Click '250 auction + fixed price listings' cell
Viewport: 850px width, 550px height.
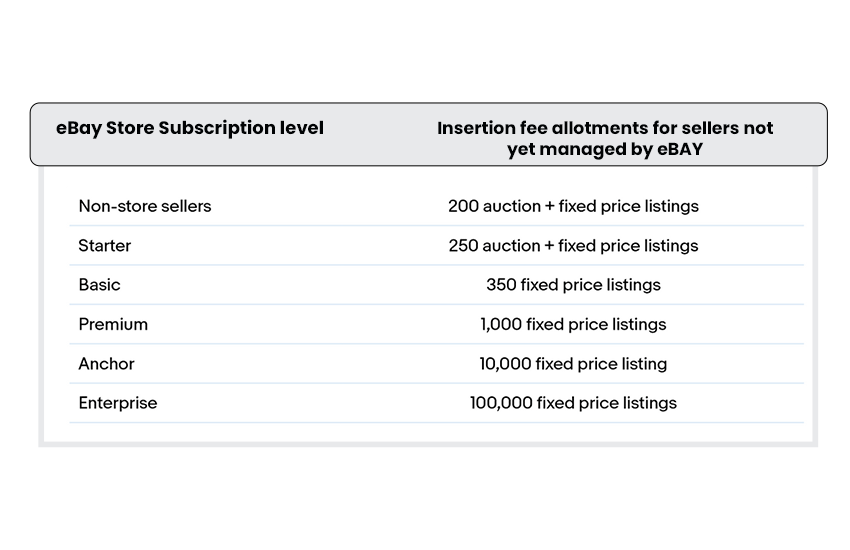pyautogui.click(x=573, y=246)
